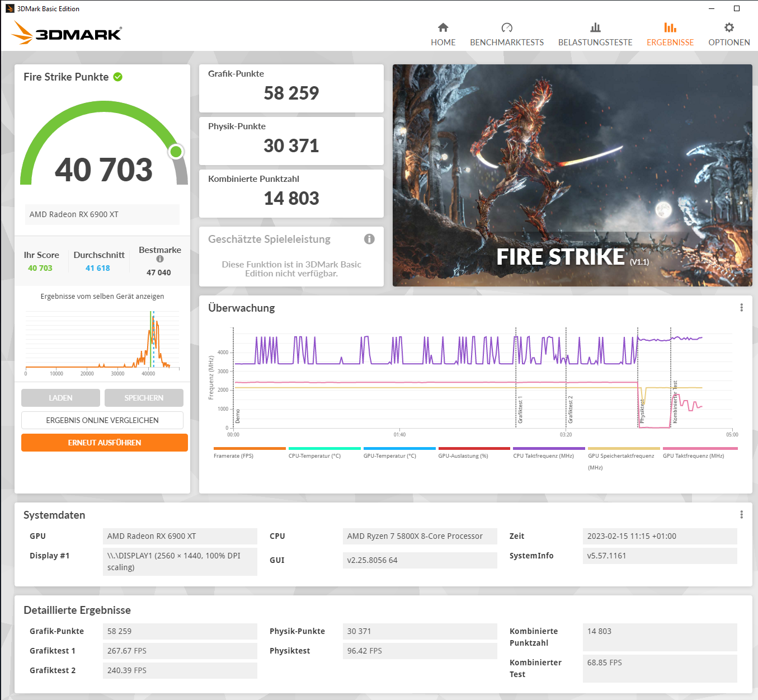Click the Display #1 resolution value
Image resolution: width=758 pixels, height=700 pixels.
(180, 562)
